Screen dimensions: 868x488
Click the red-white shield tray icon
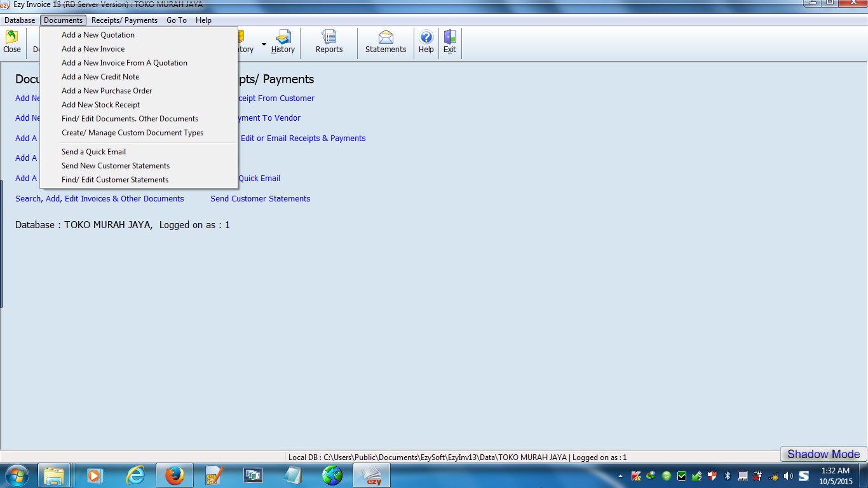[712, 476]
